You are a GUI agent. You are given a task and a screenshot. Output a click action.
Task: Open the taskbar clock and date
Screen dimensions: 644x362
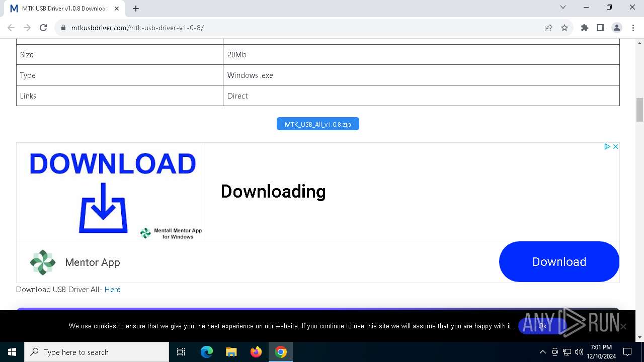click(601, 352)
